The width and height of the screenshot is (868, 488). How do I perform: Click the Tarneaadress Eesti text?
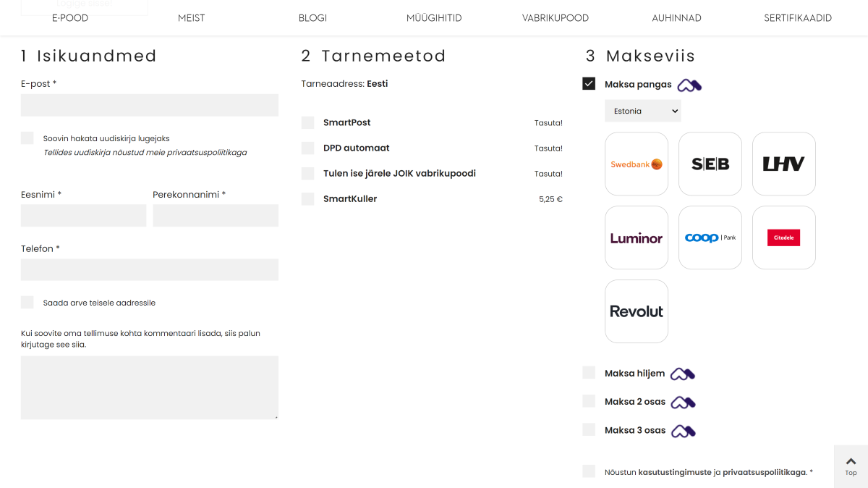click(344, 84)
